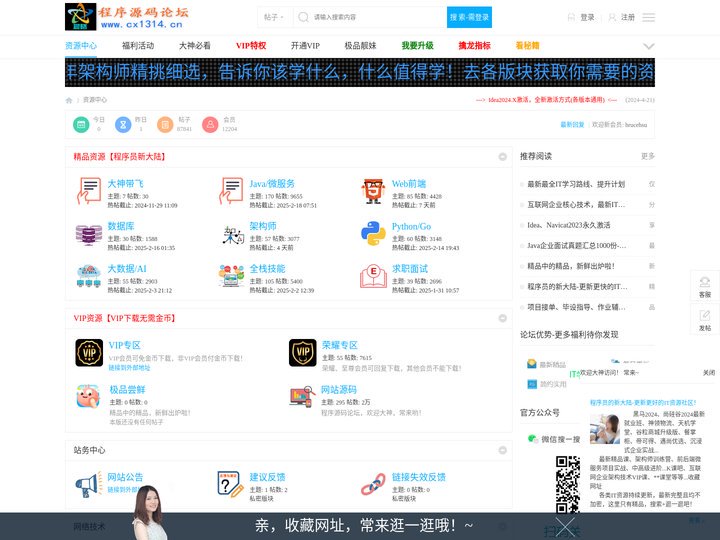Open the 大神带飞 forum icon
Screen dimensions: 720x540
[89, 191]
